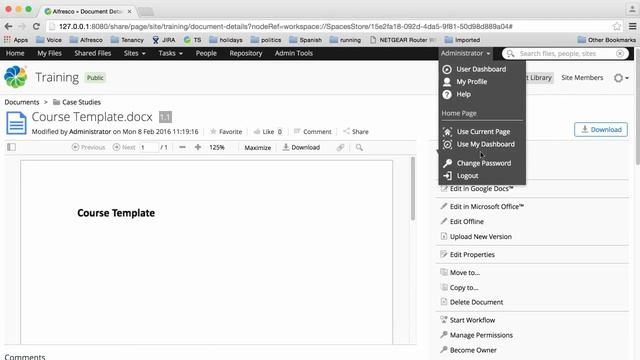Click the Favorite star icon
This screenshot has height=360, width=640.
point(213,131)
